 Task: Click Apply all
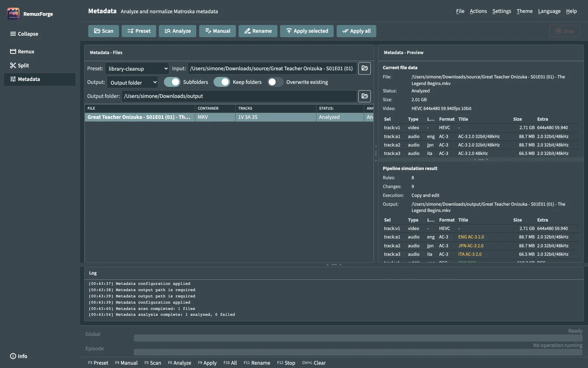(x=356, y=31)
